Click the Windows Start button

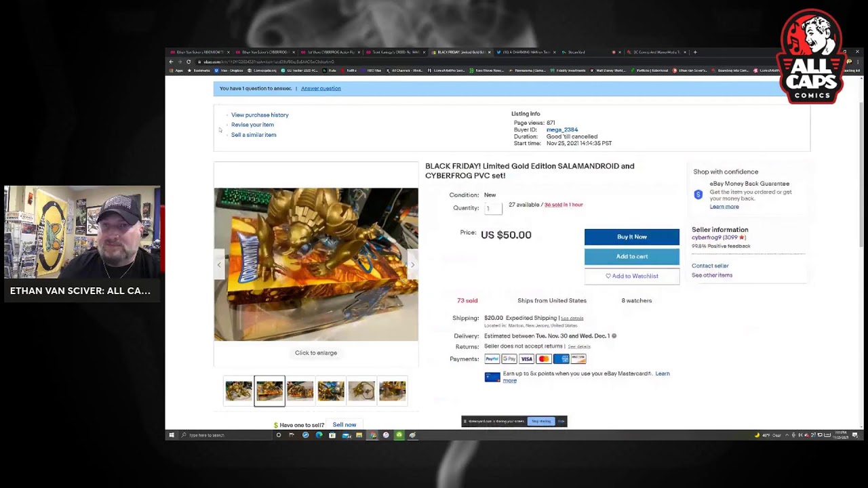click(x=172, y=435)
